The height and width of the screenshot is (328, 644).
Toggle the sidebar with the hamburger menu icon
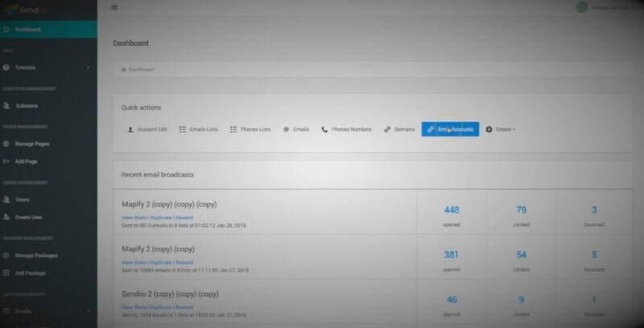pyautogui.click(x=114, y=7)
